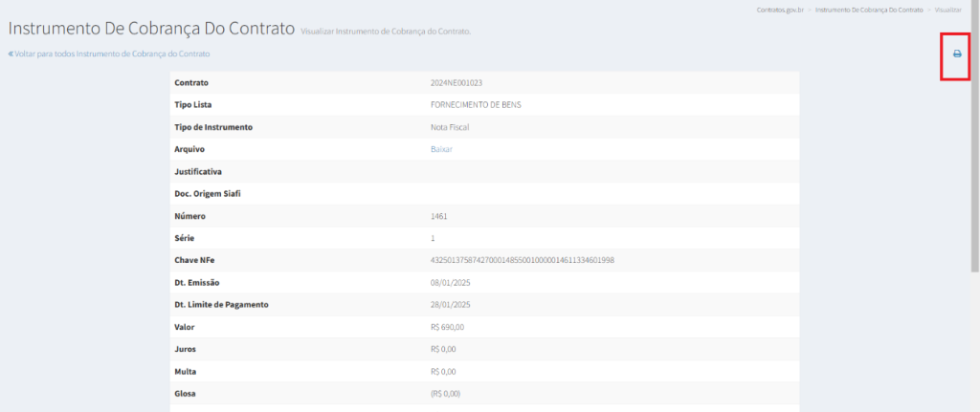Screen dimensions: 980x412
Task: Click the Número value 1461
Action: click(x=439, y=216)
